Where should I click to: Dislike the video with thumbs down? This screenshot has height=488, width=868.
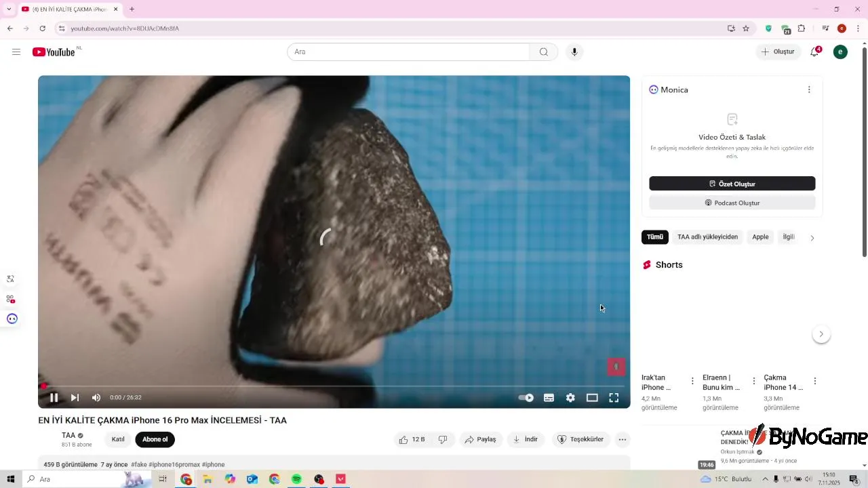[x=443, y=440]
